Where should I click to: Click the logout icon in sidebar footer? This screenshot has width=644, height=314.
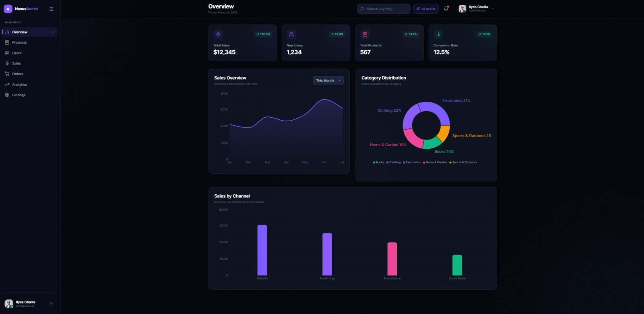(51, 304)
